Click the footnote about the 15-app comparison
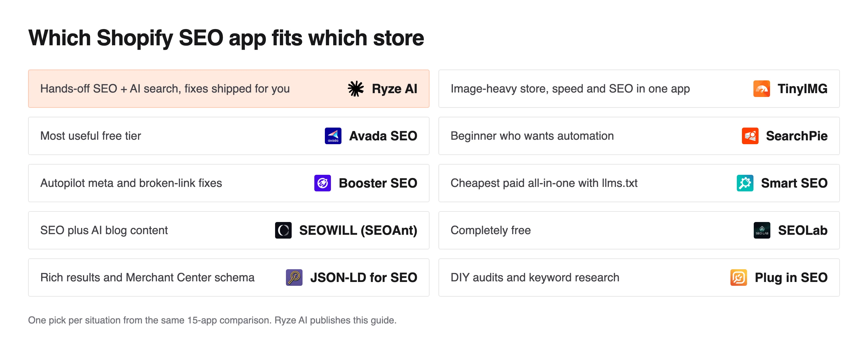868x348 pixels. [x=212, y=320]
